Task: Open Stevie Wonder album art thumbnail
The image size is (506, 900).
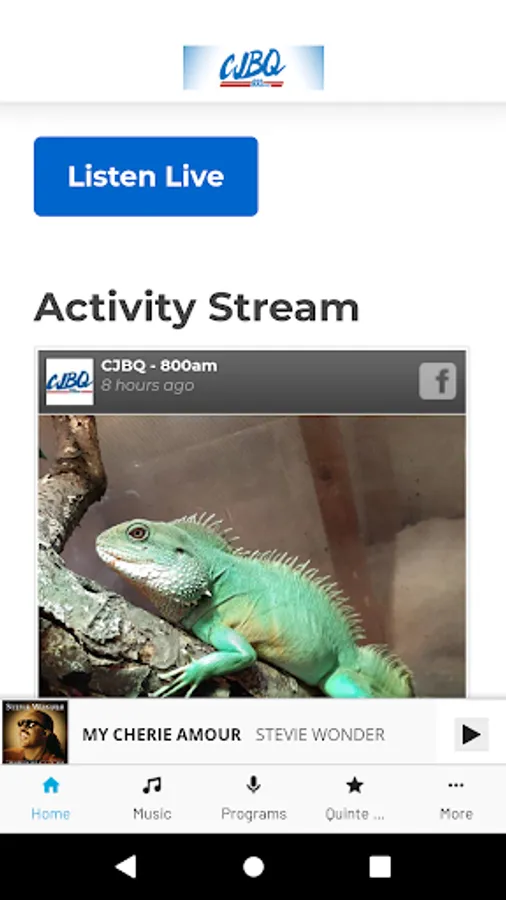Action: (34, 732)
